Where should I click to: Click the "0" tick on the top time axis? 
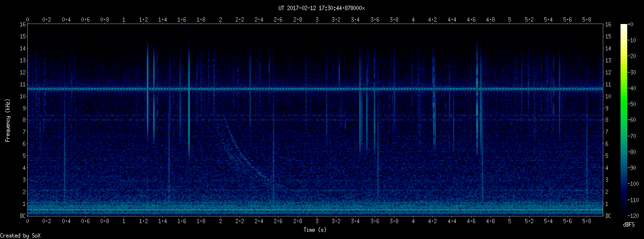(x=28, y=20)
